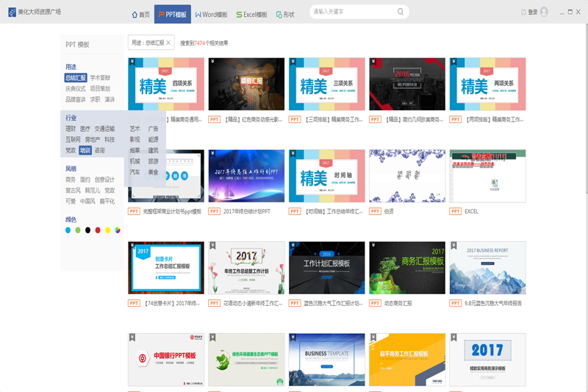588x392 pixels.
Task: Pick 美食 in the expanded industry list
Action: [153, 172]
